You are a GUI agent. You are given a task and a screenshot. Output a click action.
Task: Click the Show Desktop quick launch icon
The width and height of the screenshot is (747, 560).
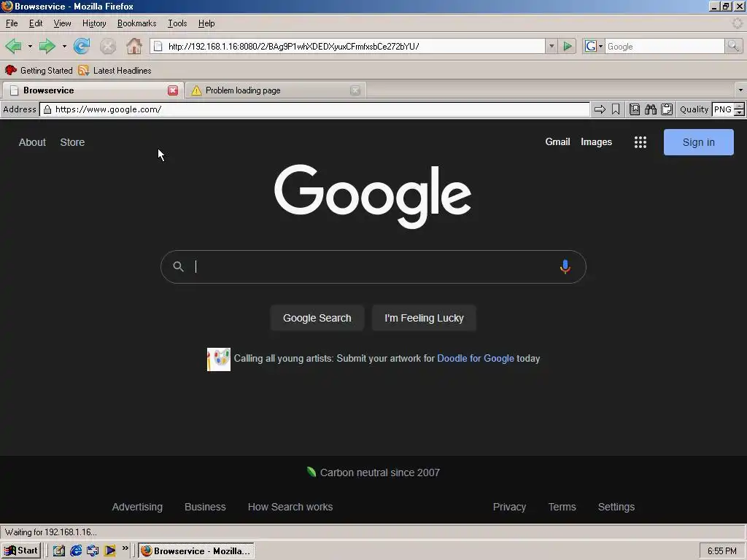(58, 551)
